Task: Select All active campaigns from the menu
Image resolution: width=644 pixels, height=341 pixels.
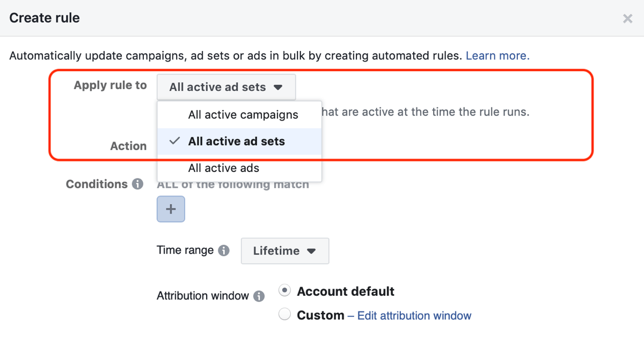Action: (244, 114)
